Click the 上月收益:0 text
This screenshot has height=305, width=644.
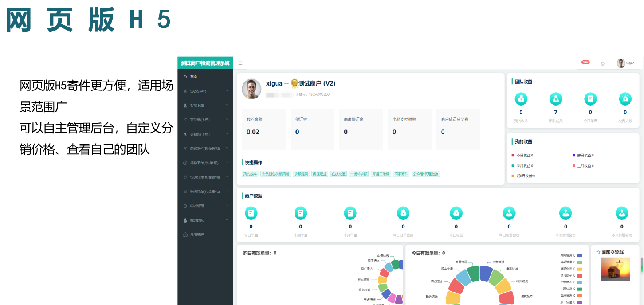585,166
